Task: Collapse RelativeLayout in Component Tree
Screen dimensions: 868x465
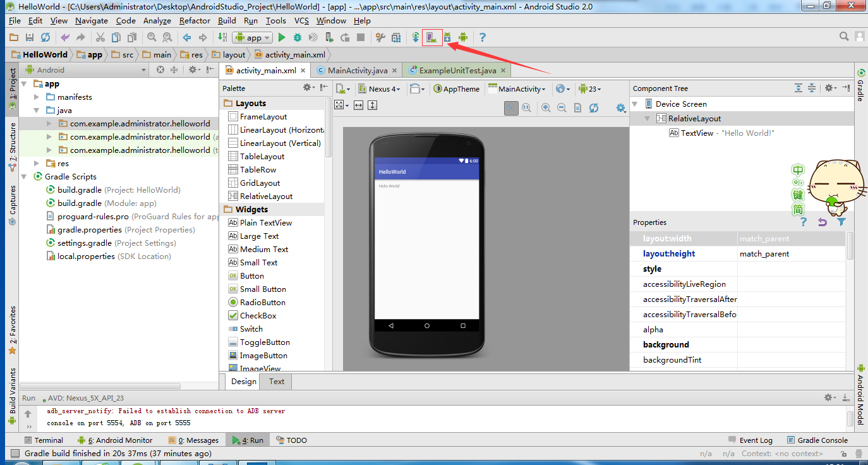Action: point(648,118)
